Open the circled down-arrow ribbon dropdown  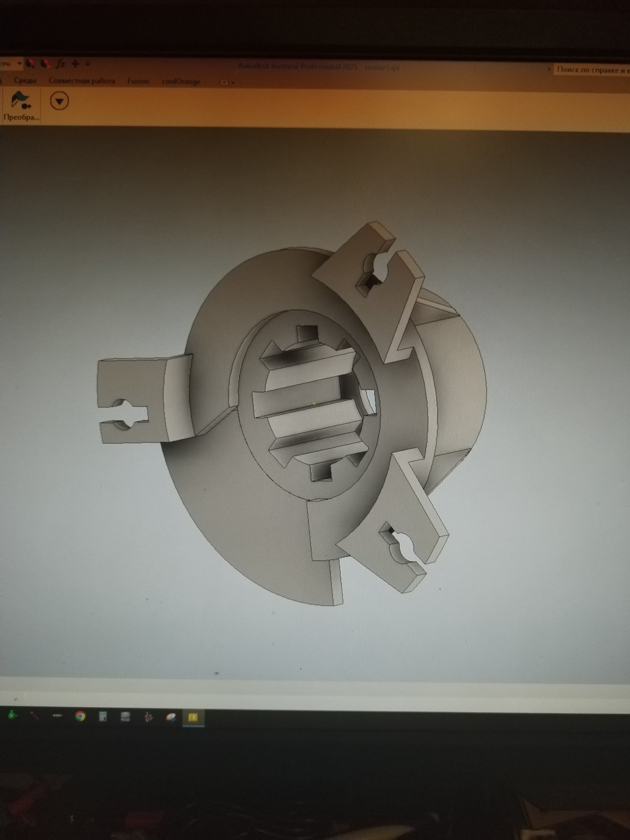tap(59, 101)
